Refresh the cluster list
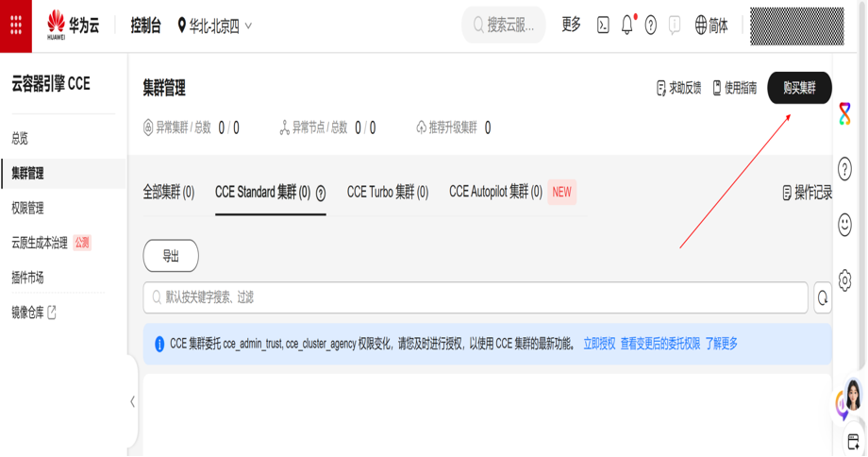Image resolution: width=868 pixels, height=457 pixels. click(823, 297)
